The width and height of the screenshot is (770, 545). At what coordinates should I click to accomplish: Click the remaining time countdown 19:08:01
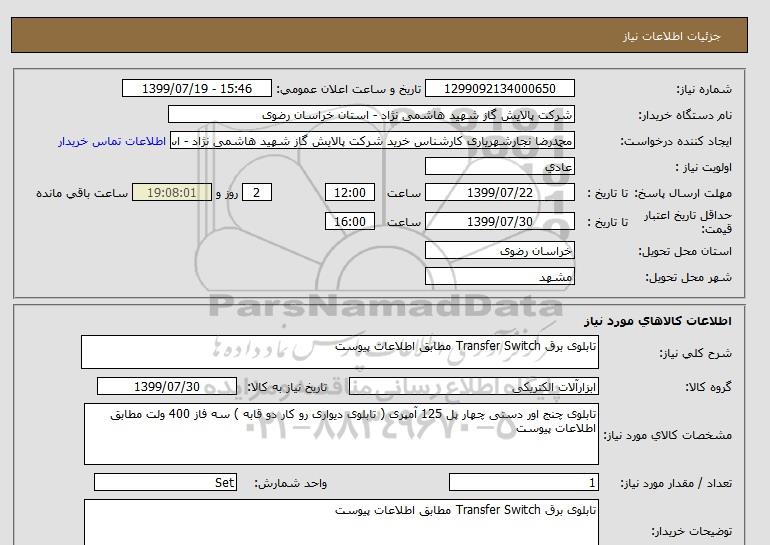point(172,193)
